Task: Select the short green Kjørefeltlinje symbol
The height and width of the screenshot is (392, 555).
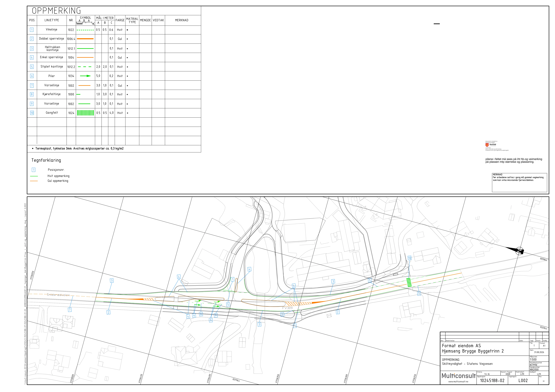Action: [x=78, y=94]
